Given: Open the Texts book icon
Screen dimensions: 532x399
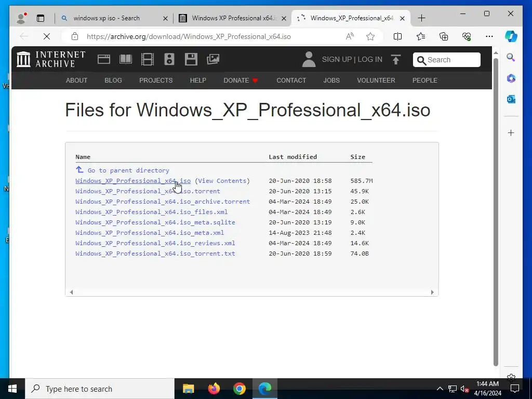Looking at the screenshot, I should [x=126, y=59].
